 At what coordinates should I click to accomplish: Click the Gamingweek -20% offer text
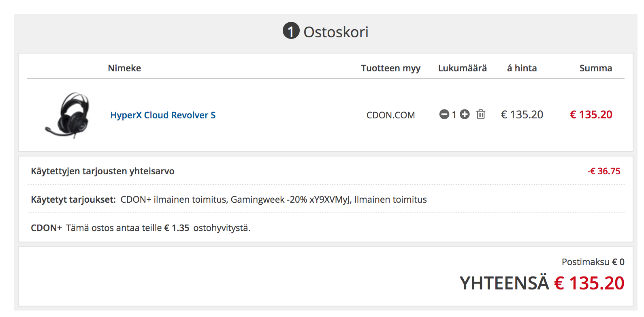pyautogui.click(x=291, y=199)
